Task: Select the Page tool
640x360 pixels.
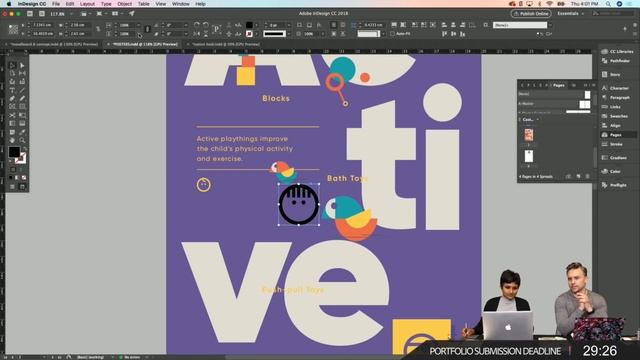Action: coord(12,73)
